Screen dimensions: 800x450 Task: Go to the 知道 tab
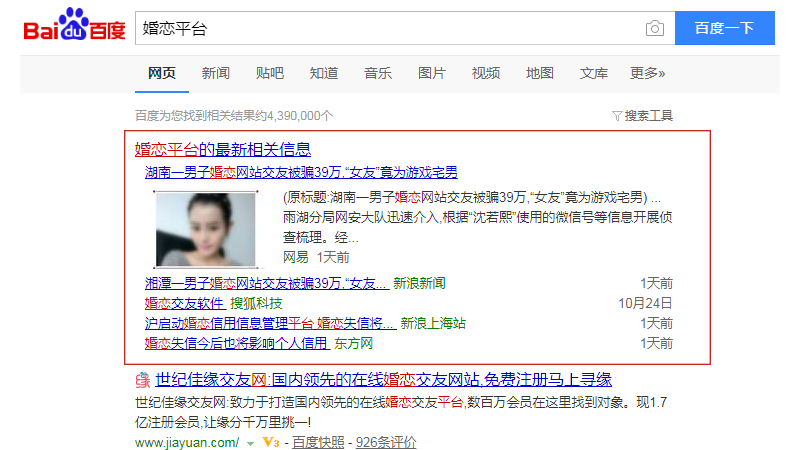tap(324, 73)
